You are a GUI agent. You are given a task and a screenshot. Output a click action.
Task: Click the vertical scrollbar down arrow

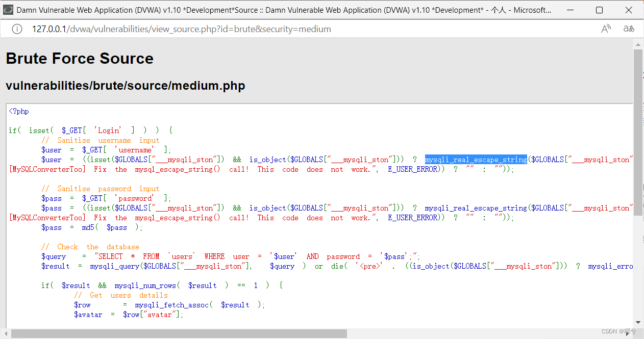tap(638, 322)
